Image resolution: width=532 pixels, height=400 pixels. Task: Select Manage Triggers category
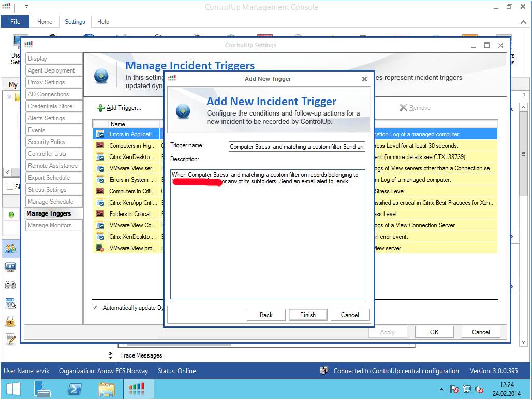coord(54,213)
